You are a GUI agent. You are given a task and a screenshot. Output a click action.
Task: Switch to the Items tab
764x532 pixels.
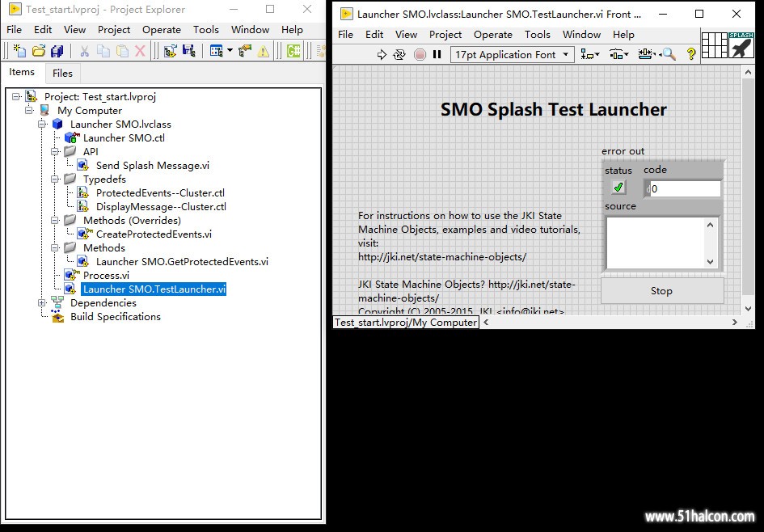tap(22, 72)
